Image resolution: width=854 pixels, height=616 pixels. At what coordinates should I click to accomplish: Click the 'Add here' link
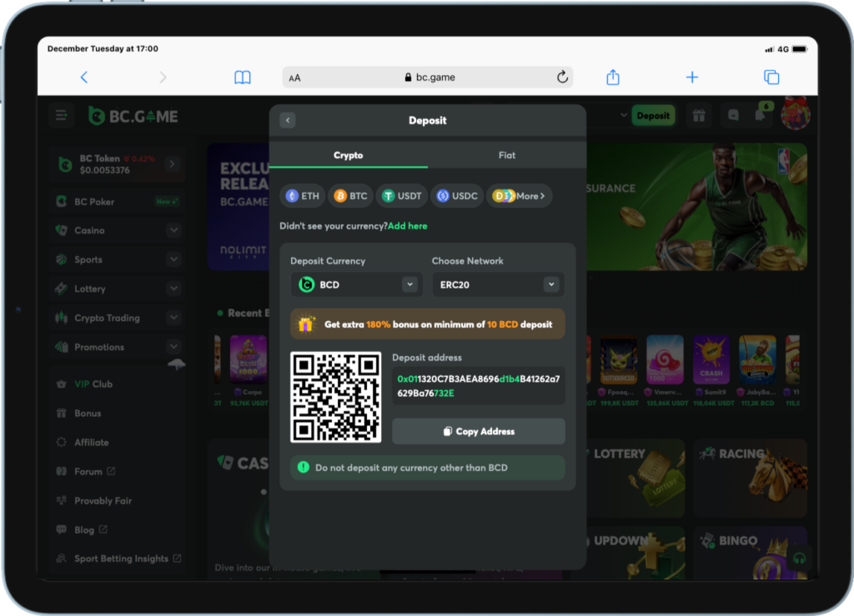407,226
